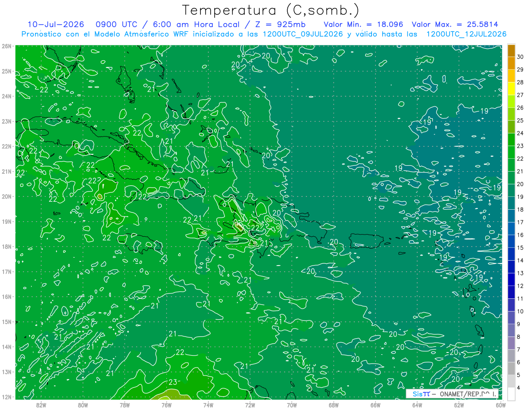Image resolution: width=532 pixels, height=411 pixels.
Task: Click the 'Temperatura (C,somb.)' chart title
Action: (270, 10)
